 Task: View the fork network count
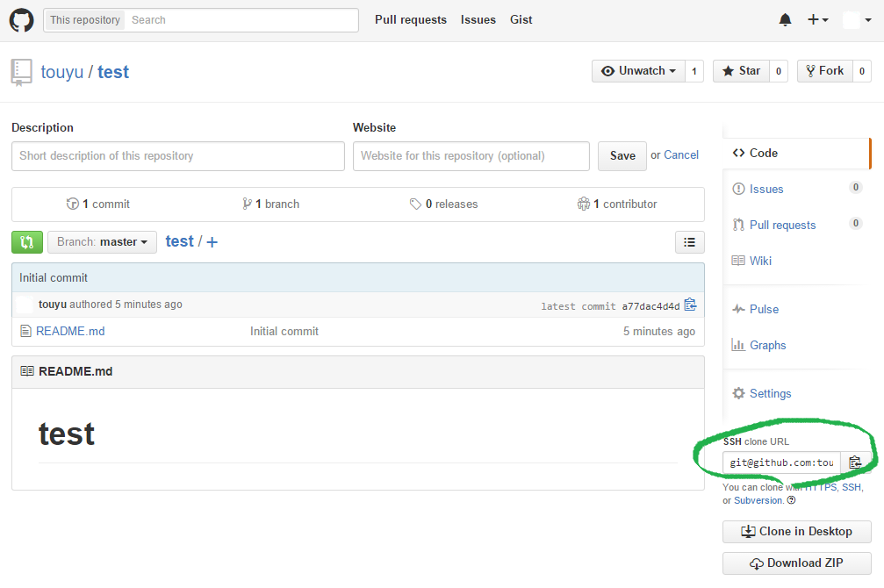coord(861,71)
